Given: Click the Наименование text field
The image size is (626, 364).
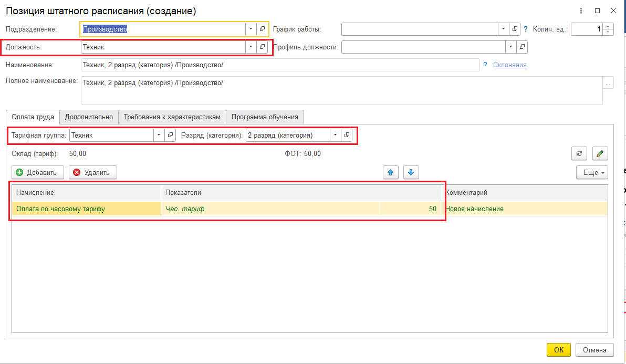Looking at the screenshot, I should 279,65.
